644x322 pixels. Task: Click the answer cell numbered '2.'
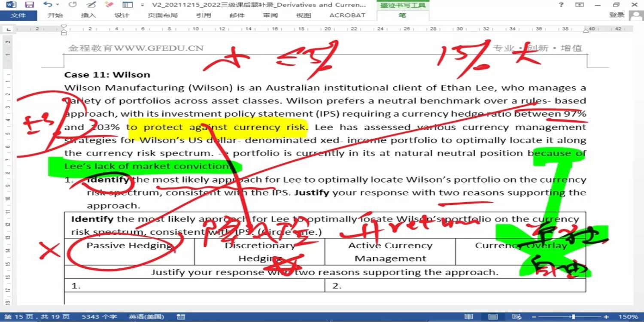[455, 286]
